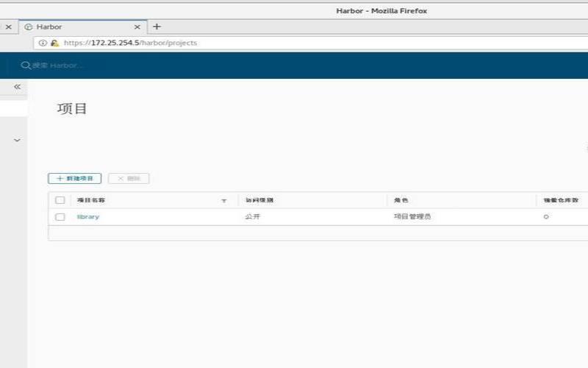Select the Harbor tab
Image resolution: width=588 pixels, height=368 pixels.
(x=82, y=27)
